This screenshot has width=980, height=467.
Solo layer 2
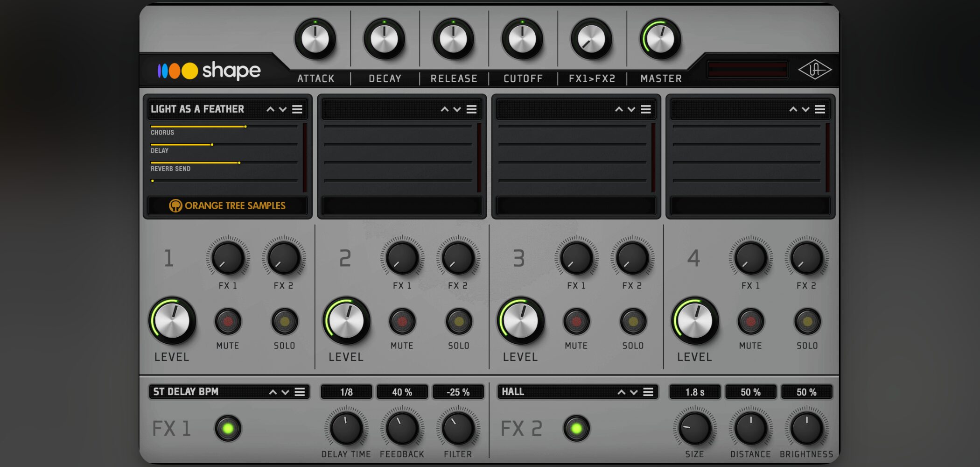point(459,321)
